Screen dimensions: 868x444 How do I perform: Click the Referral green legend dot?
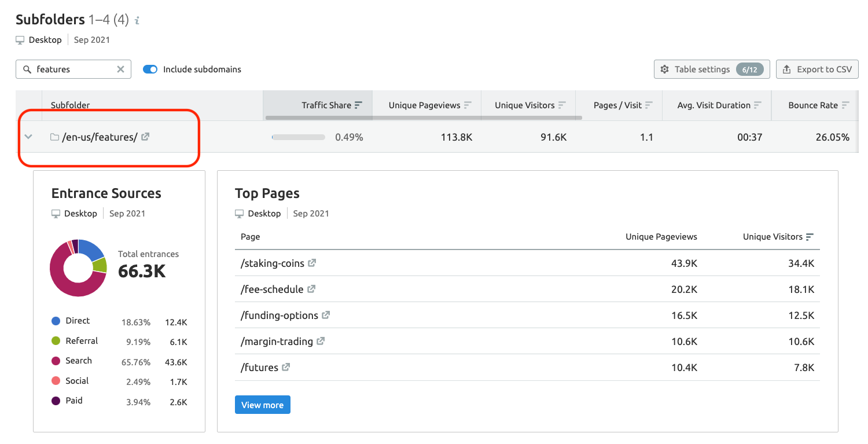[x=56, y=341]
